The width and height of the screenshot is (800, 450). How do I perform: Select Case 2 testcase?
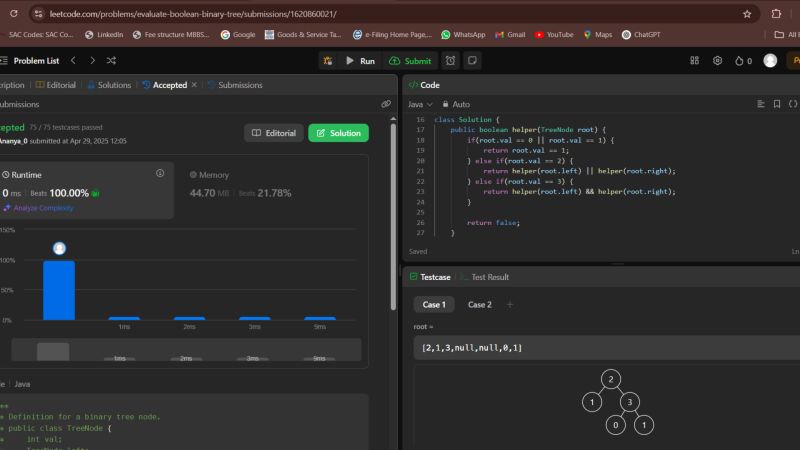pyautogui.click(x=480, y=305)
